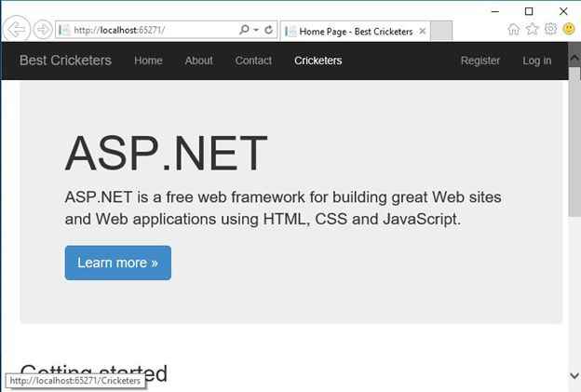This screenshot has width=581, height=392.
Task: Click the browser Back arrow button
Action: tap(17, 29)
